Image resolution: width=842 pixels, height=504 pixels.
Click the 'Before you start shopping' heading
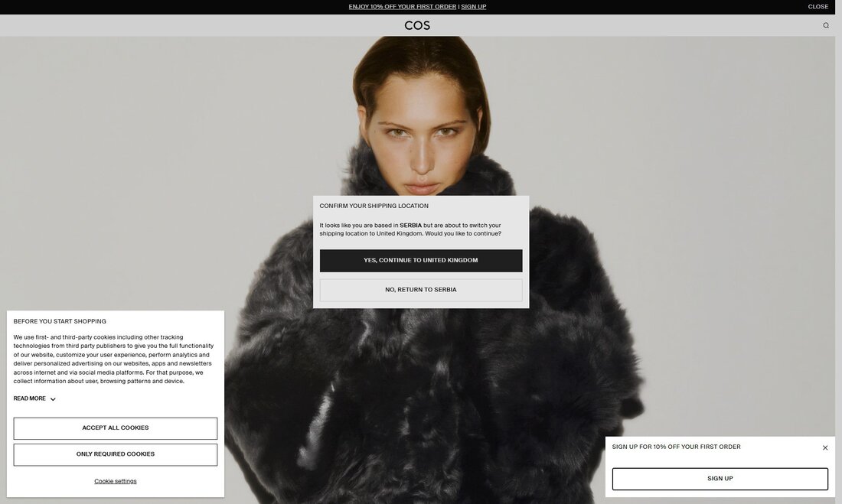point(60,321)
